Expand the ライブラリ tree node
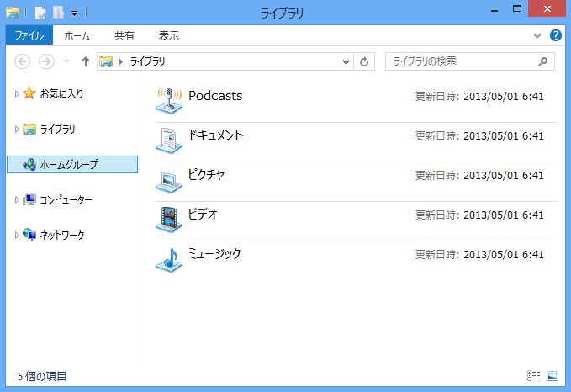571x392 pixels. [x=17, y=129]
